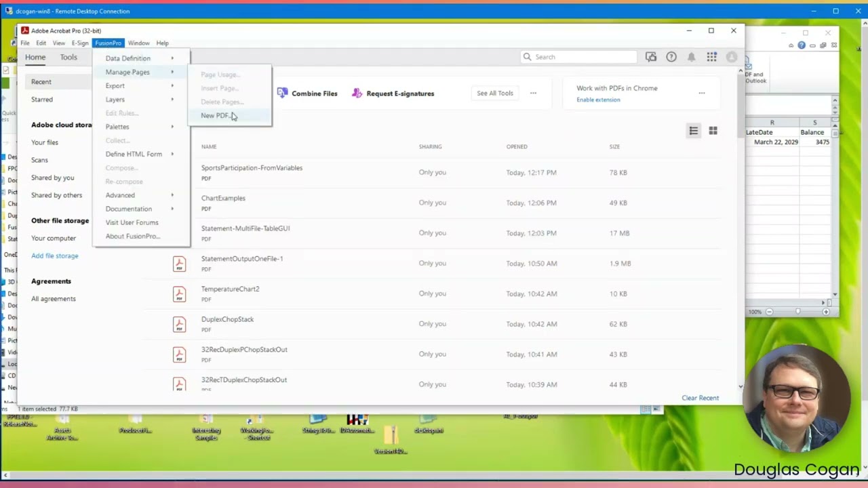The height and width of the screenshot is (488, 868).
Task: Open Shared by you
Action: [x=52, y=178]
